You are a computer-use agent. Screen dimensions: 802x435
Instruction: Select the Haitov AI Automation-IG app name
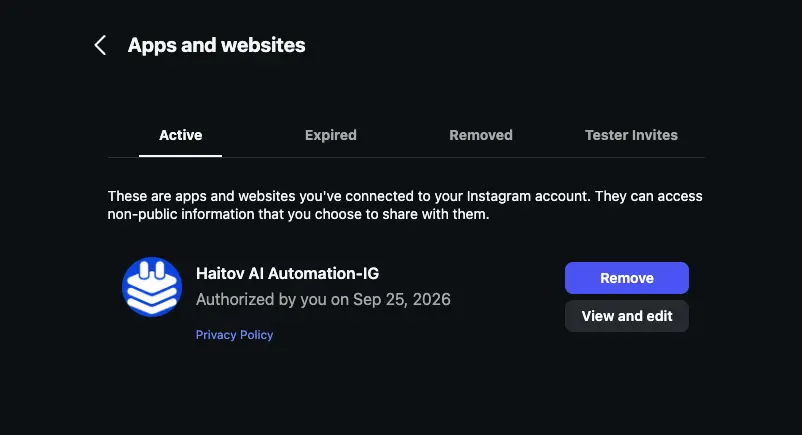(287, 273)
